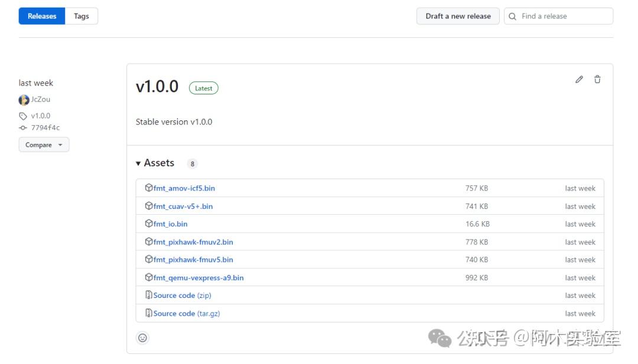Click the package icon beside fmt_pixhawk-fmuv5.bin
638x364 pixels.
148,259
